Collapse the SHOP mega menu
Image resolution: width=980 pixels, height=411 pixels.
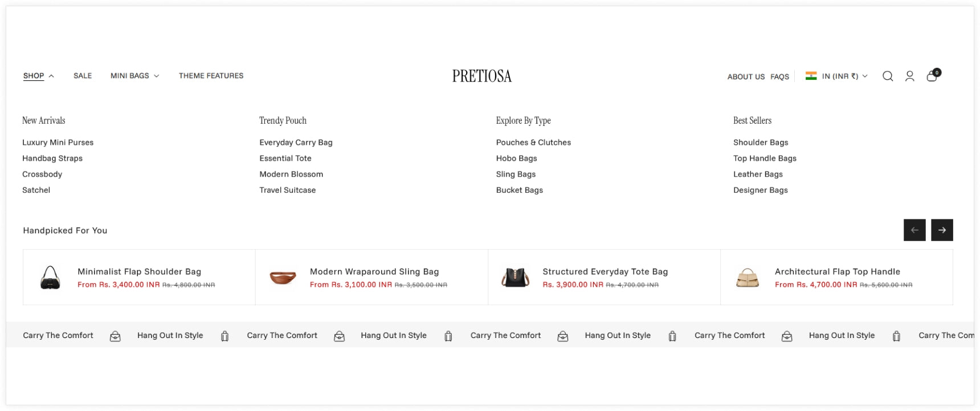[39, 76]
